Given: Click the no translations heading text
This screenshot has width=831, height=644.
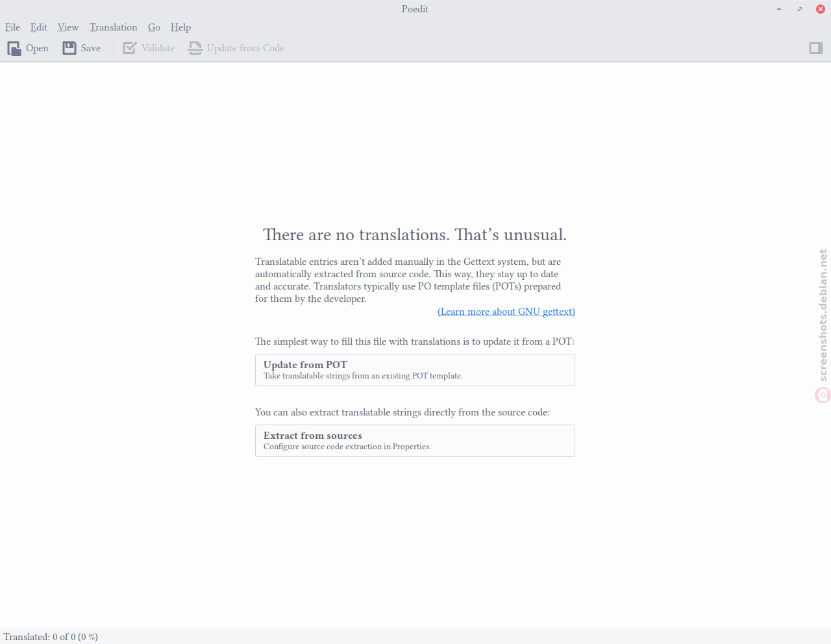Looking at the screenshot, I should point(415,234).
